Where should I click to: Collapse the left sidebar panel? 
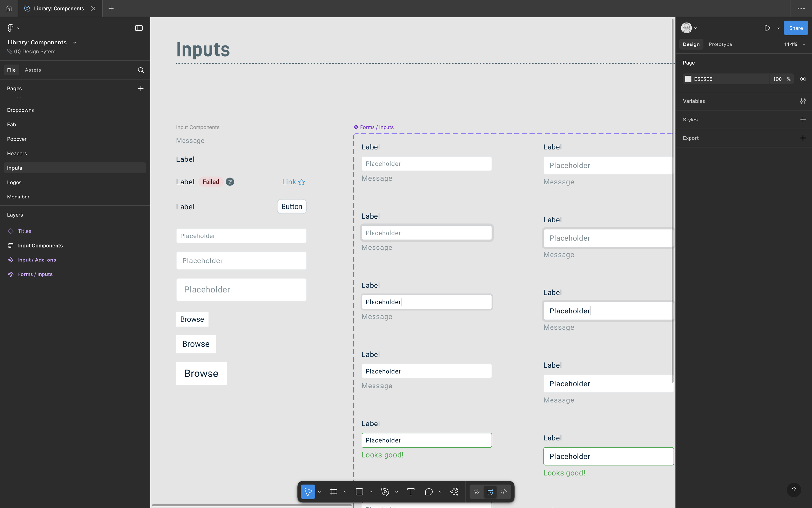click(138, 28)
